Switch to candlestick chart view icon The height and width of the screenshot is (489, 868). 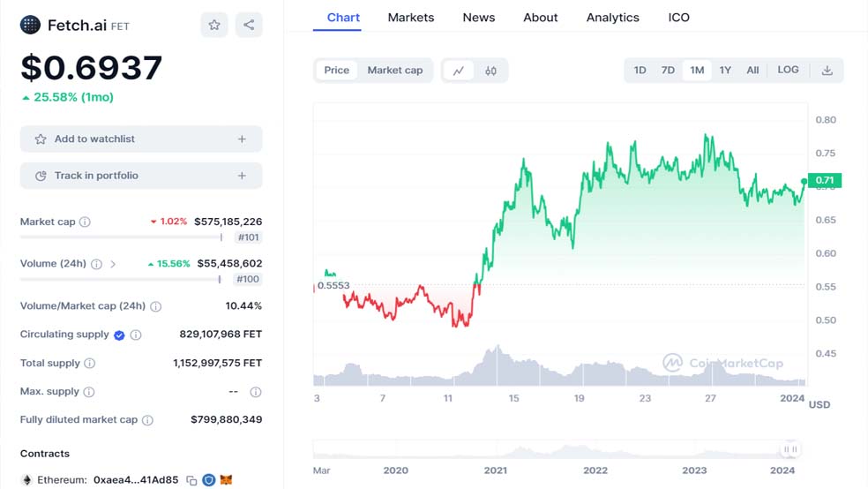point(490,71)
